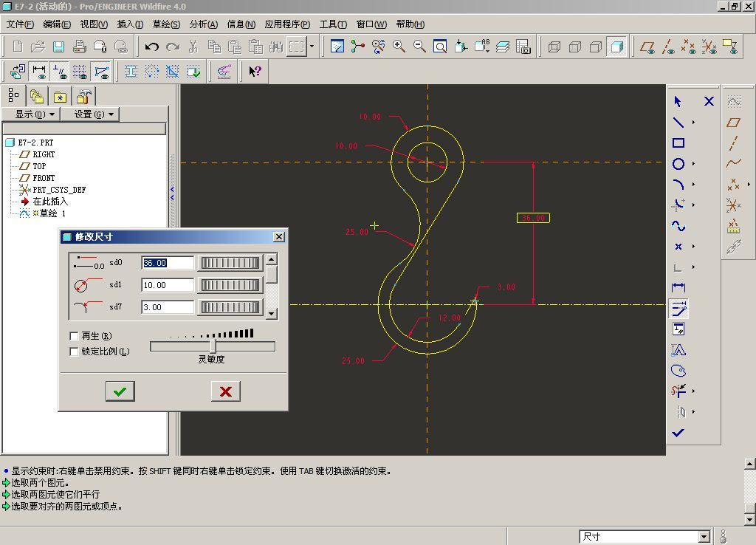Enable the 再生 checkbox
Screen dimensions: 756x545
coord(74,337)
